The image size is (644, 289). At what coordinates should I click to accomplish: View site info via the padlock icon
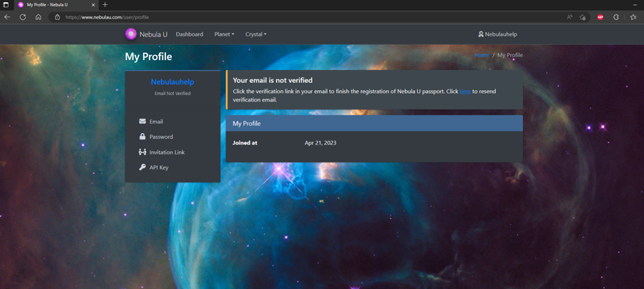[57, 17]
